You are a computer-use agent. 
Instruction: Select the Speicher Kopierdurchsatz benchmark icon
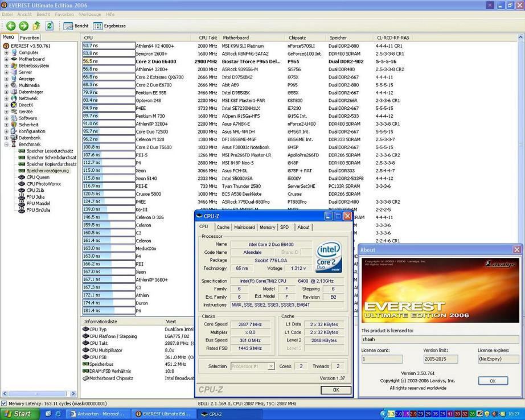pos(22,164)
